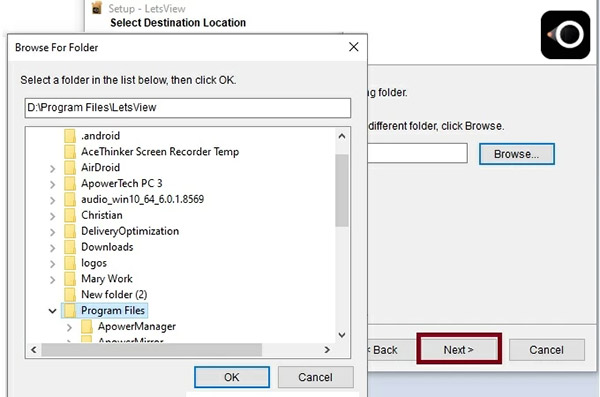Select the AceThinker Screen Recorder Temp folder
600x397 pixels.
pos(160,152)
